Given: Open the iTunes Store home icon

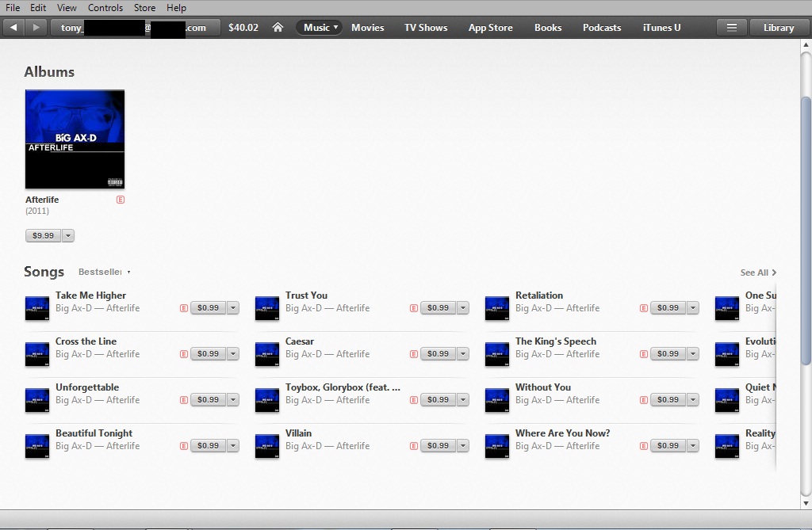Looking at the screenshot, I should coord(278,28).
